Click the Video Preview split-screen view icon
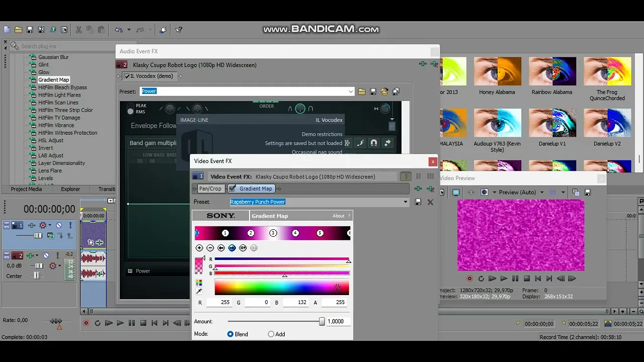Viewport: 644px width, 362px height. (x=485, y=192)
